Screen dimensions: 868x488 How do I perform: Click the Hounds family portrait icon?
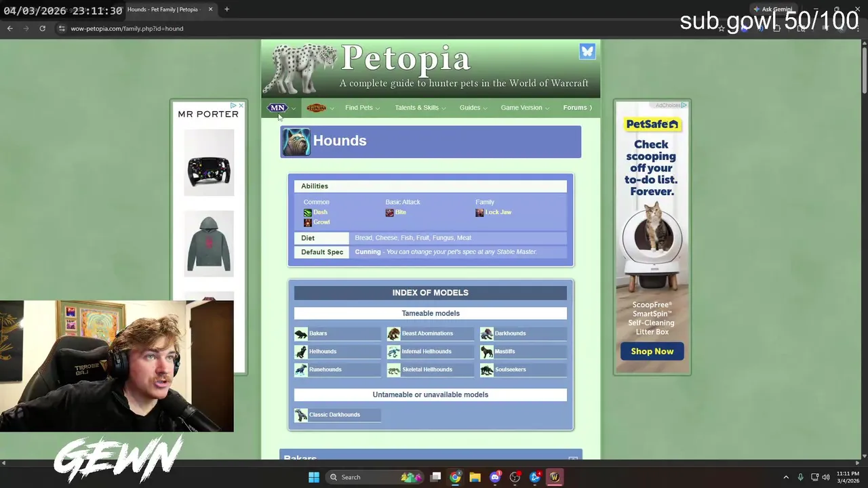(296, 142)
